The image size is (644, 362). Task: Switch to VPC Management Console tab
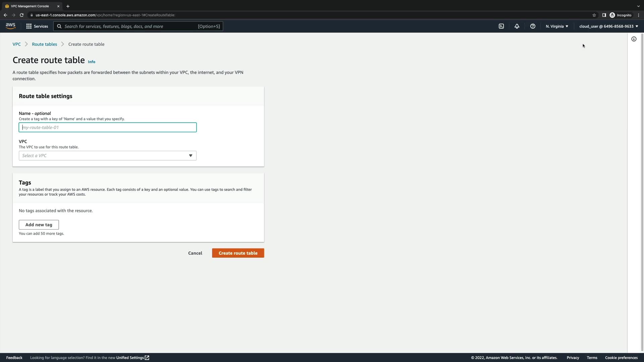[30, 6]
